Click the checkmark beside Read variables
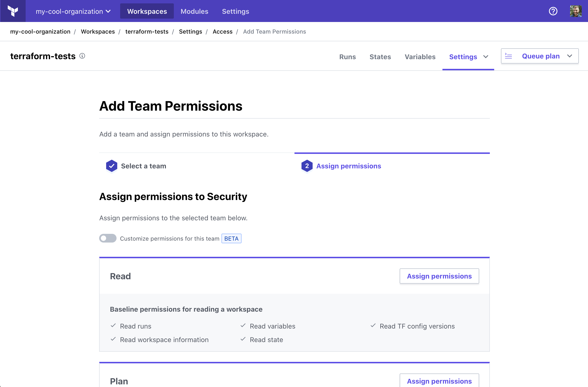Image resolution: width=588 pixels, height=387 pixels. pyautogui.click(x=243, y=326)
